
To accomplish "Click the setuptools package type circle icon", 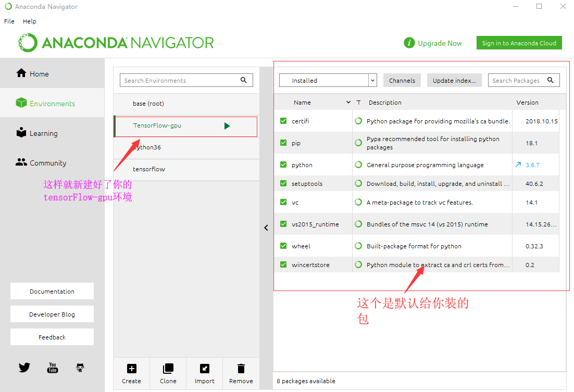I will click(358, 183).
